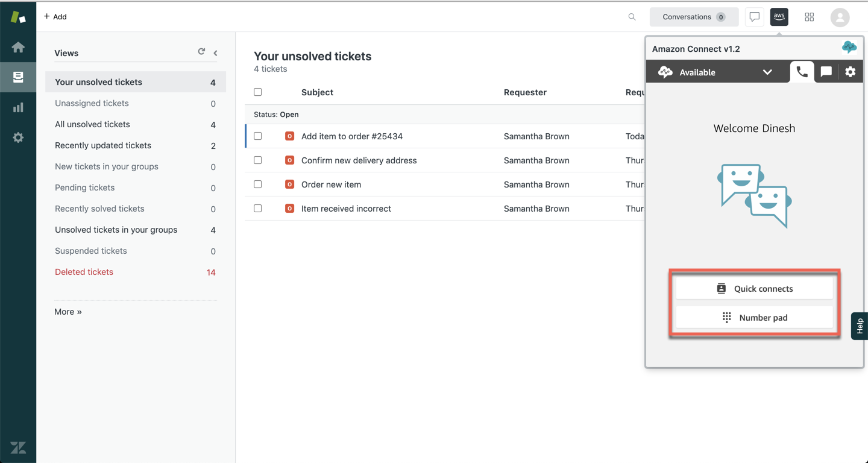The image size is (868, 463).
Task: Check the select-all tickets header checkbox
Action: coord(258,92)
